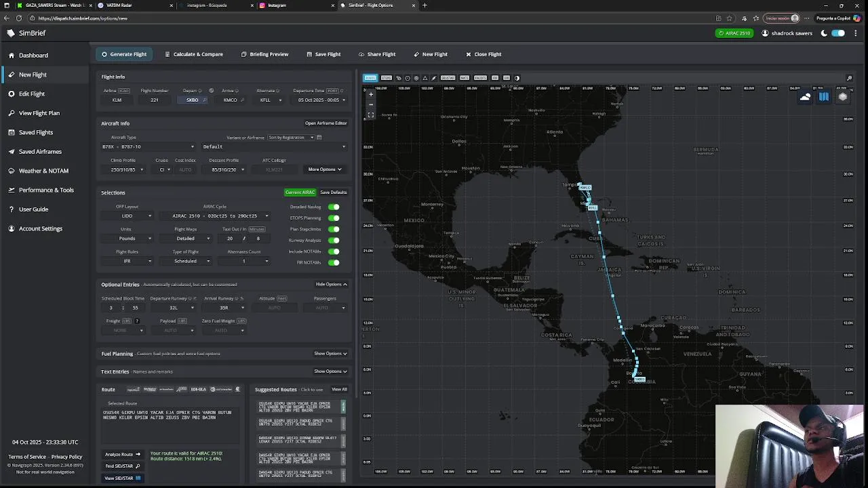Click the Find SID/STAR button
This screenshot has height=488, width=868.
click(x=123, y=466)
